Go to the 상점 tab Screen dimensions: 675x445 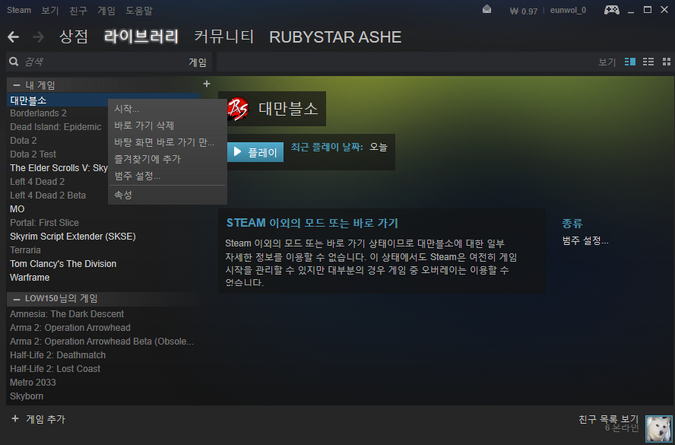point(74,37)
